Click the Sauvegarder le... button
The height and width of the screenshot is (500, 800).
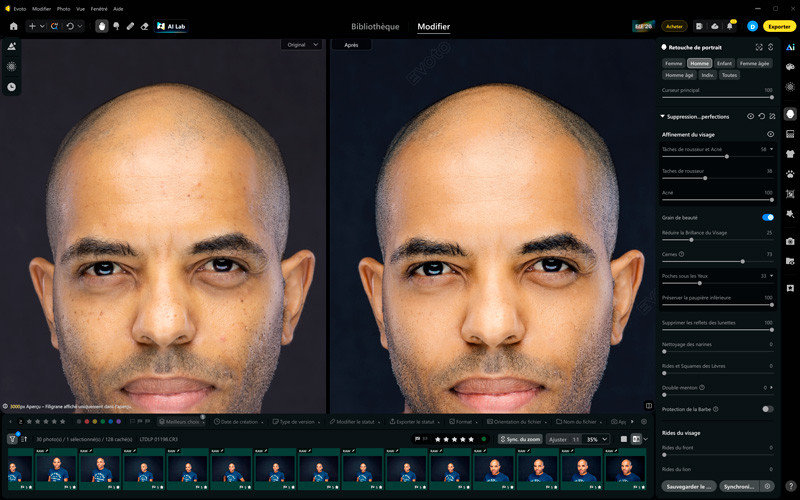click(x=689, y=486)
